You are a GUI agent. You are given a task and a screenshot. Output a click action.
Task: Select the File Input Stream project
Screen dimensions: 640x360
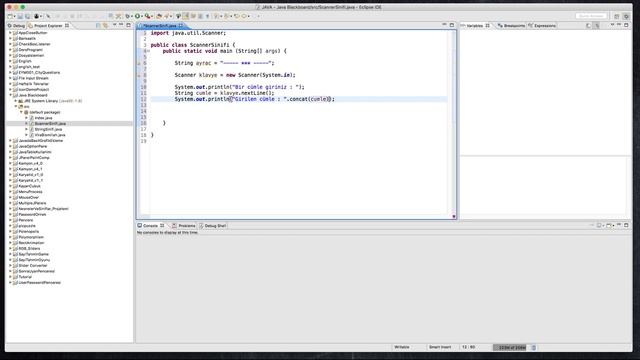tap(33, 78)
